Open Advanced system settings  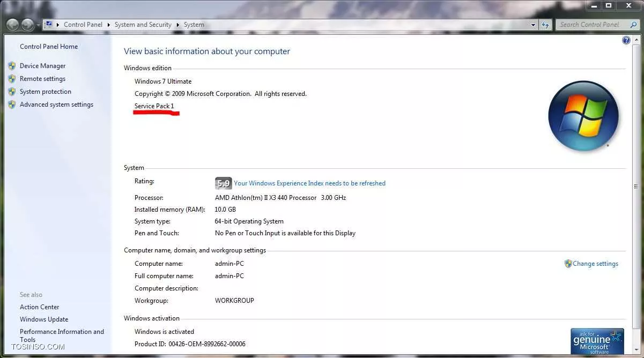coord(56,105)
